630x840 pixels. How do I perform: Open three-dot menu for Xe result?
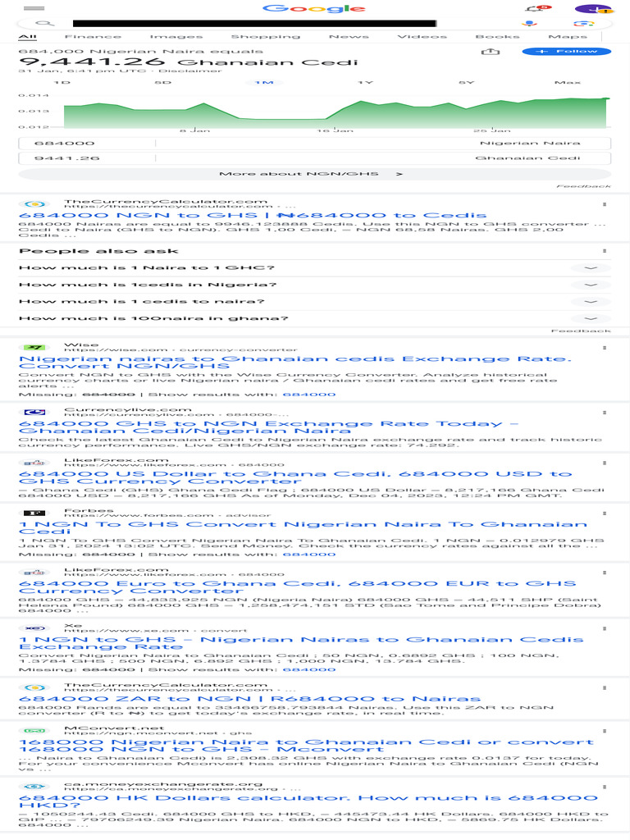605,628
